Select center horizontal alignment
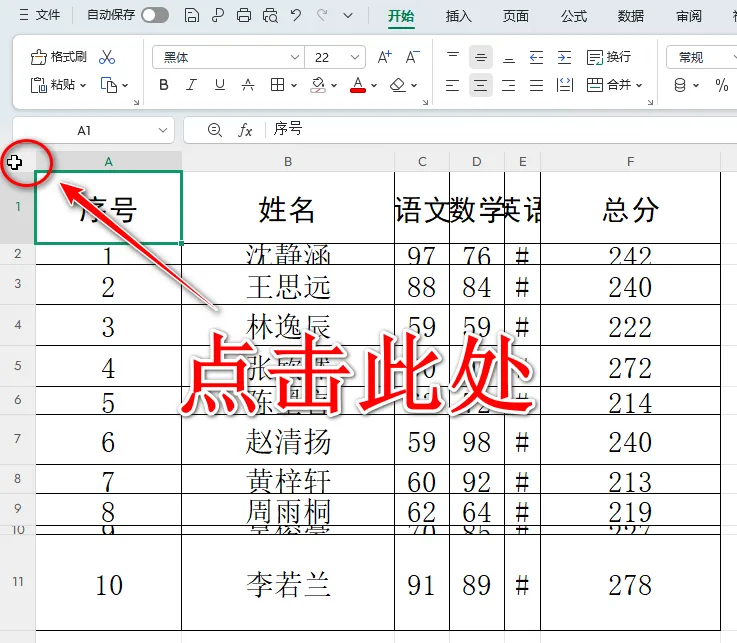Image resolution: width=737 pixels, height=643 pixels. point(480,85)
